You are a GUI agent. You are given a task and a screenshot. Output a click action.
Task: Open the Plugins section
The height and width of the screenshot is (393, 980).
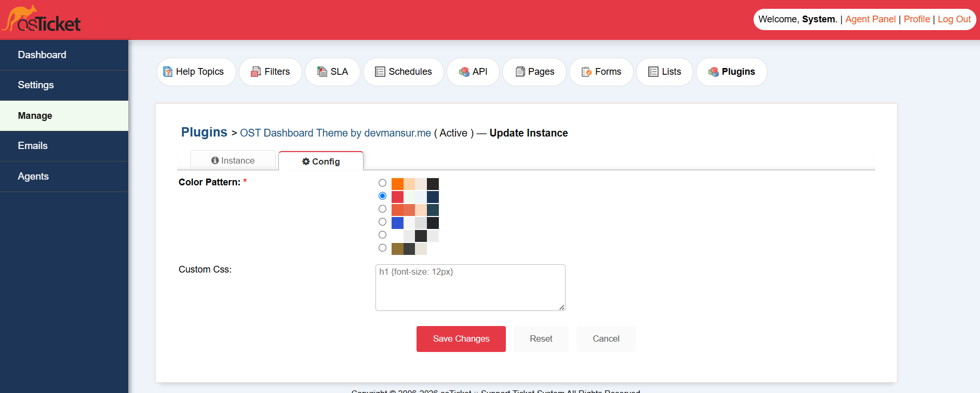click(x=732, y=72)
